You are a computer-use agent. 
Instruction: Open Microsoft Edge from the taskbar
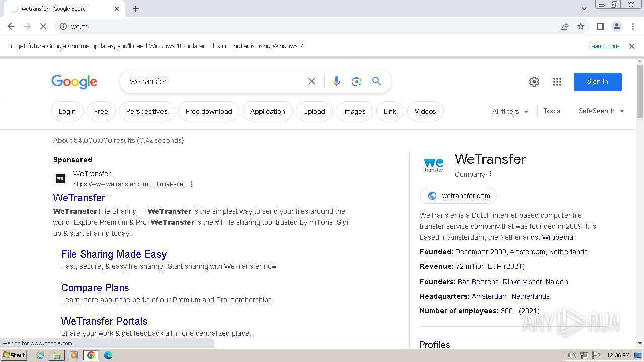[x=108, y=355]
